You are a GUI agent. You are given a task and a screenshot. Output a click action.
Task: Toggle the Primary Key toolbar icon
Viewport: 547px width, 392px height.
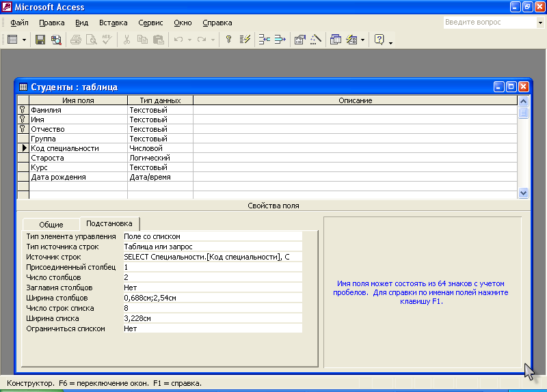pos(229,40)
